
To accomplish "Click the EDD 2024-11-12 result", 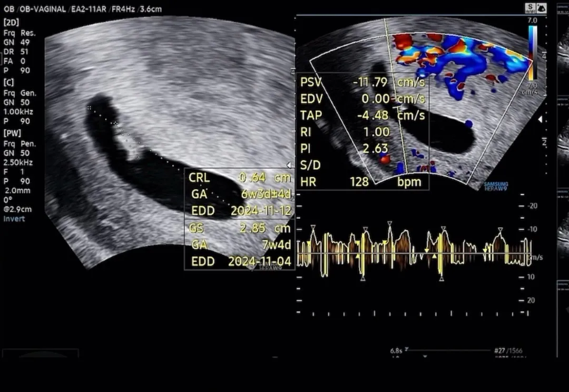I will 241,211.
